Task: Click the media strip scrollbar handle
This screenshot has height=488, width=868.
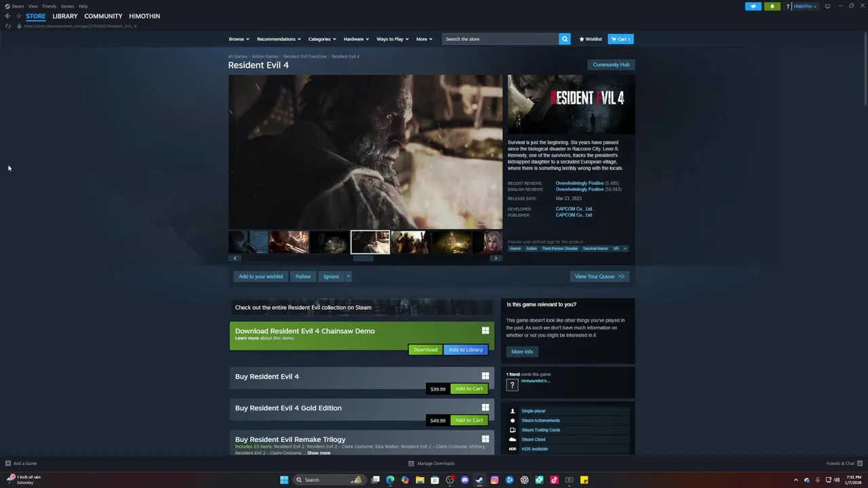Action: pos(363,258)
